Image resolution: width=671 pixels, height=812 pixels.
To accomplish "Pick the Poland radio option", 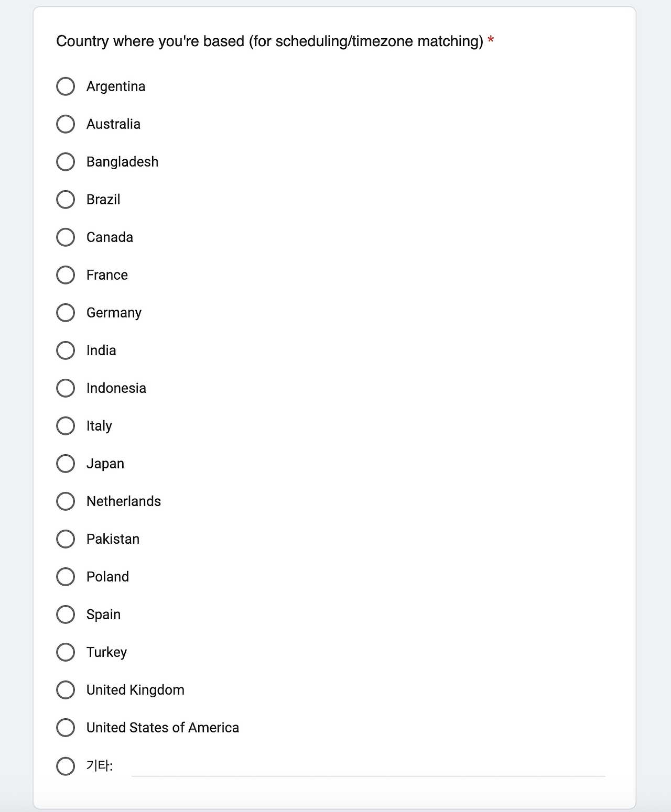I will click(66, 577).
